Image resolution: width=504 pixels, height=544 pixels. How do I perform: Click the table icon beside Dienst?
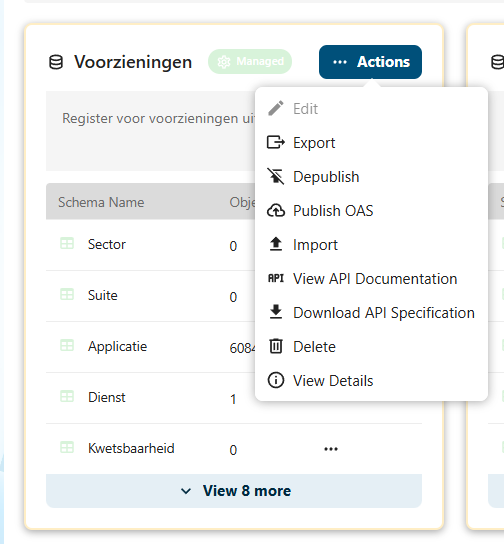coord(67,397)
